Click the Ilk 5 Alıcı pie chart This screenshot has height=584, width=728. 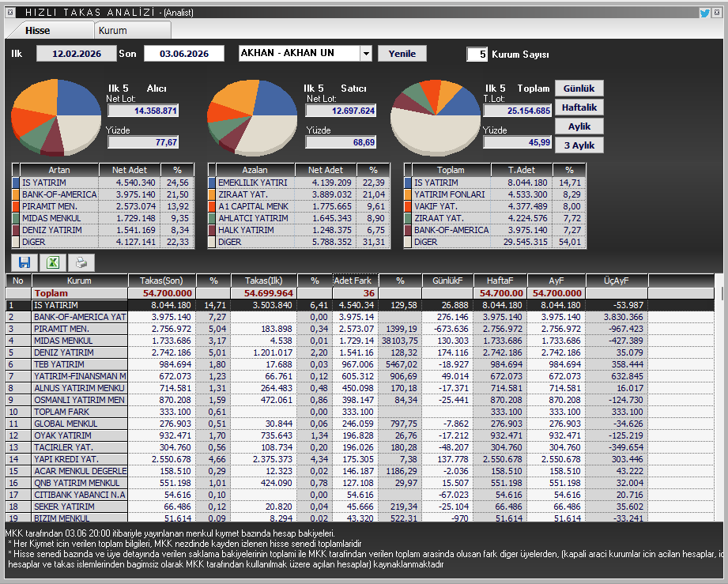pos(56,116)
